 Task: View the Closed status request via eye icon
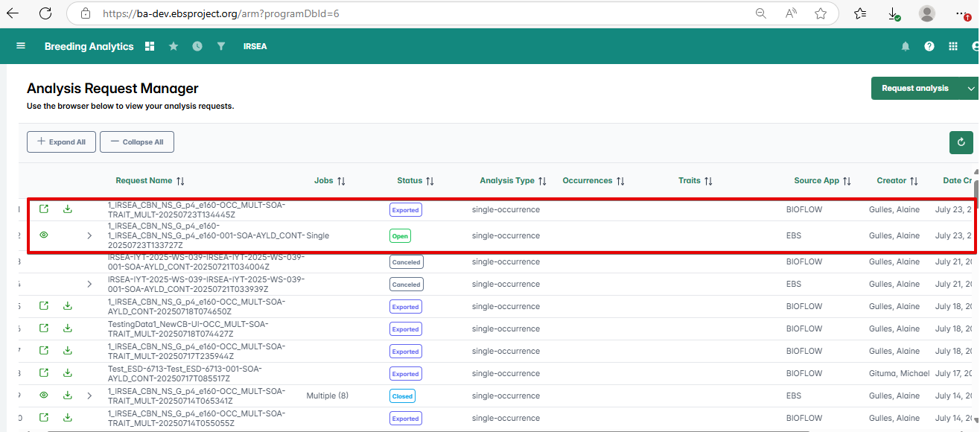click(x=44, y=396)
